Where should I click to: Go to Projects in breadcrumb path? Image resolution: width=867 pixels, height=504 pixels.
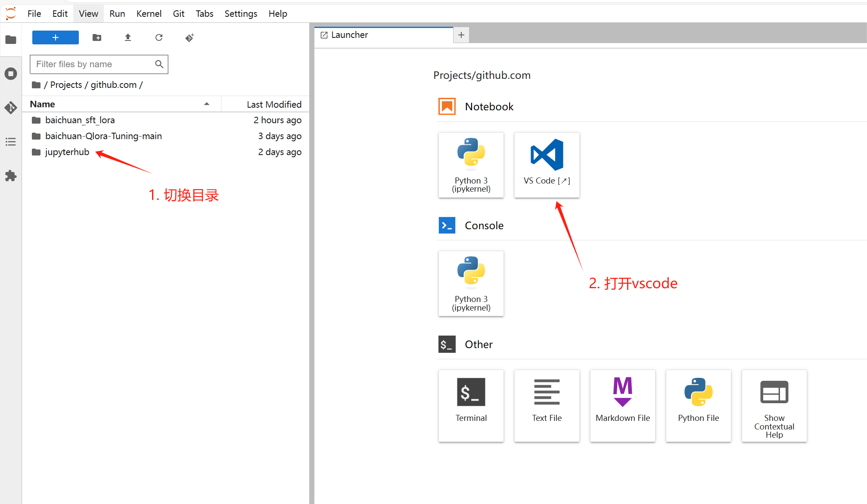(x=66, y=85)
